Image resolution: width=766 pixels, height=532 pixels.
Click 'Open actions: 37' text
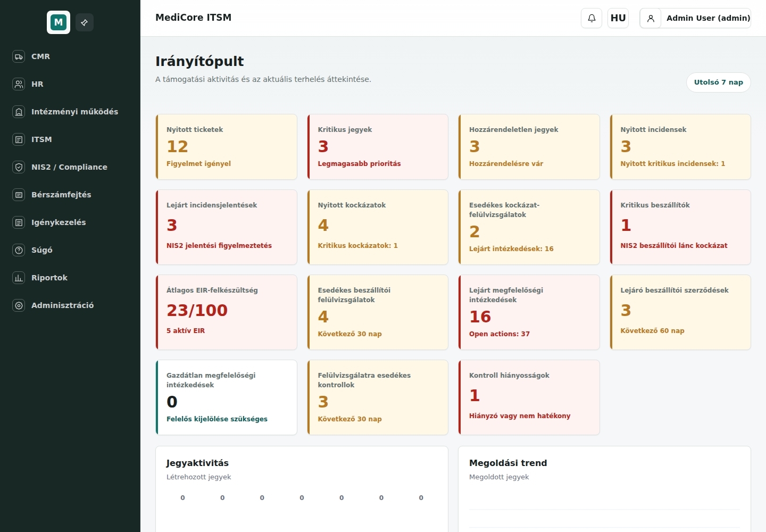click(x=499, y=334)
